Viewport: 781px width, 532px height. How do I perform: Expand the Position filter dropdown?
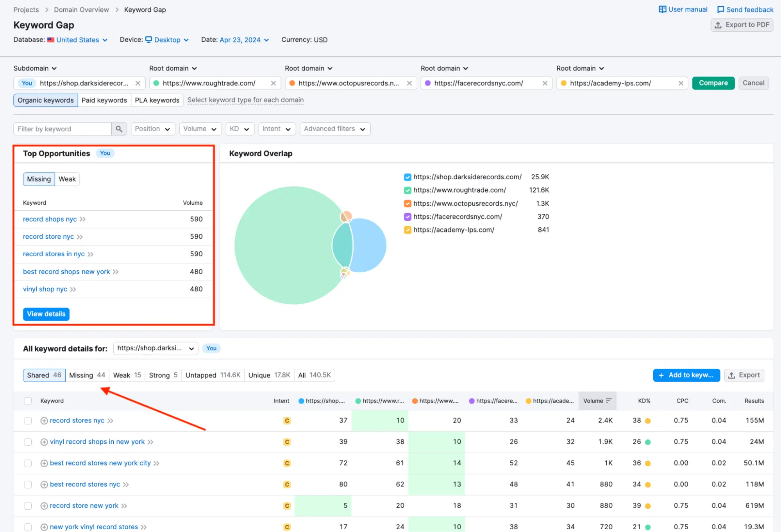(x=151, y=129)
